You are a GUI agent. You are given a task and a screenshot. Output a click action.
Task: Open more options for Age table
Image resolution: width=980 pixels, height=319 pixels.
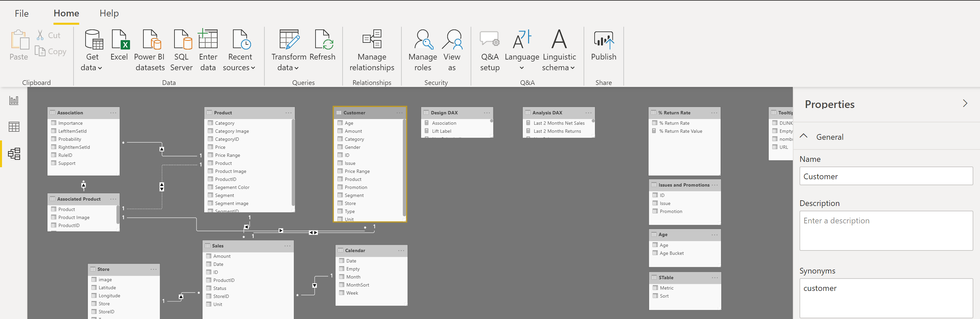pyautogui.click(x=715, y=235)
